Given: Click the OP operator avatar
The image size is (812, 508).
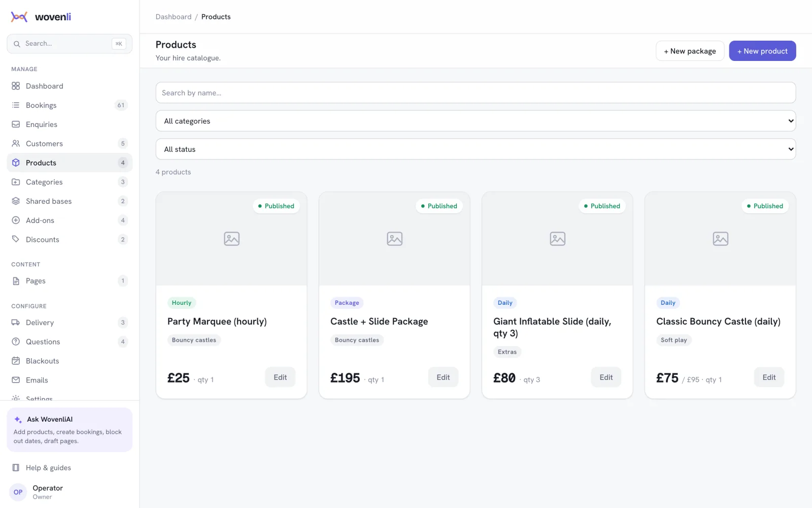Looking at the screenshot, I should (x=18, y=492).
